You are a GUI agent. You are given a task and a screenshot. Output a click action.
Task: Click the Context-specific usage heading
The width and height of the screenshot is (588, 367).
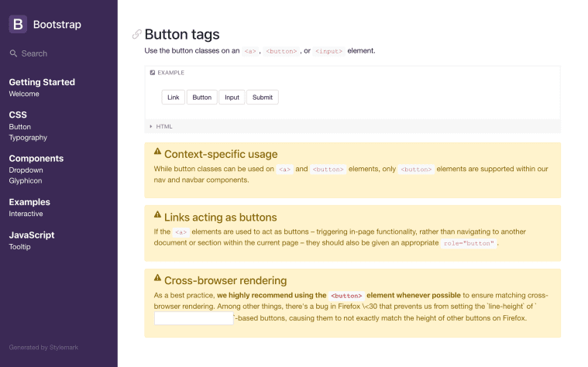pos(221,154)
